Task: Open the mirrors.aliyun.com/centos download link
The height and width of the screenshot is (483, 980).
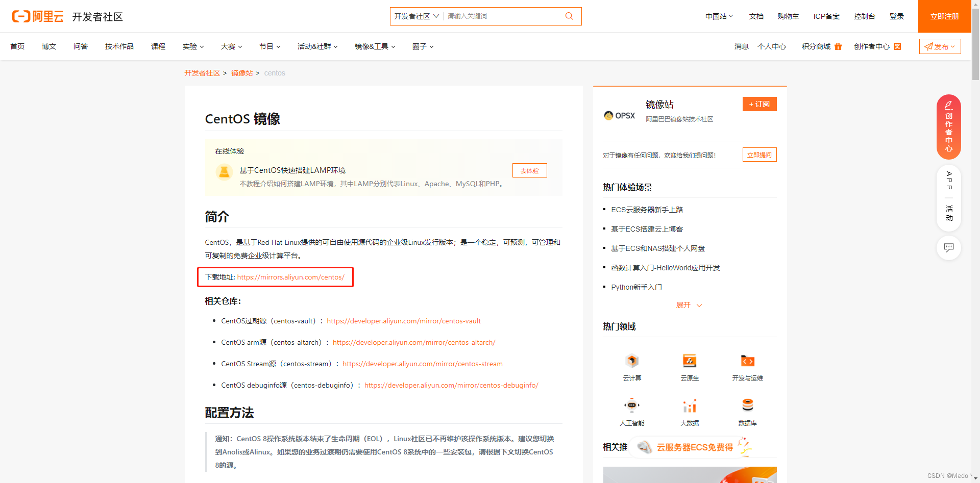Action: (291, 277)
